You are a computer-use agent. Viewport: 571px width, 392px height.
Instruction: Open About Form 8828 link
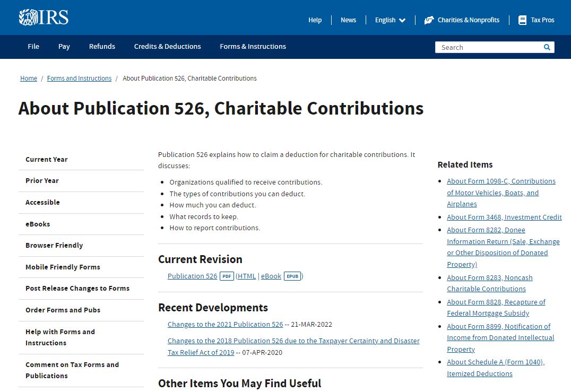[496, 308]
